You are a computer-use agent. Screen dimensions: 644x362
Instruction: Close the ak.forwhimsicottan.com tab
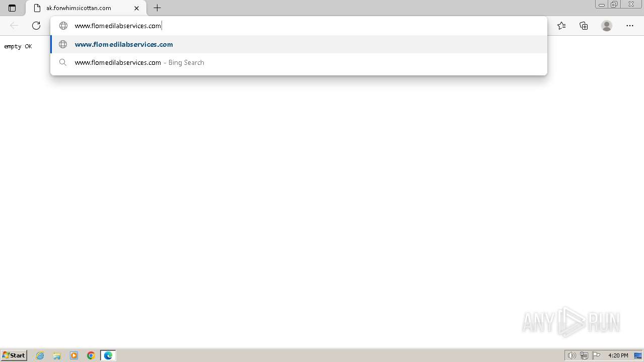136,8
